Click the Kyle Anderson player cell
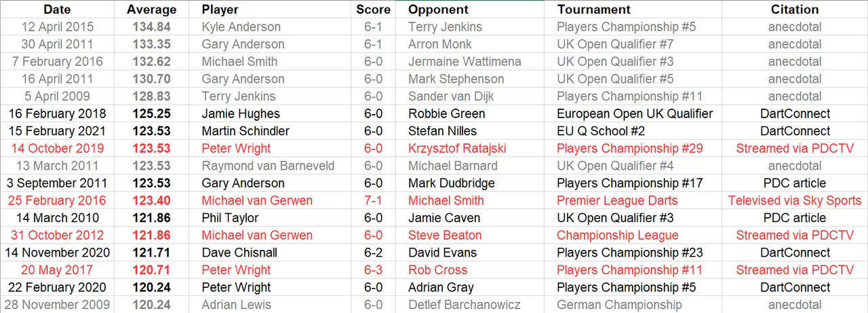This screenshot has width=868, height=313. click(270, 27)
